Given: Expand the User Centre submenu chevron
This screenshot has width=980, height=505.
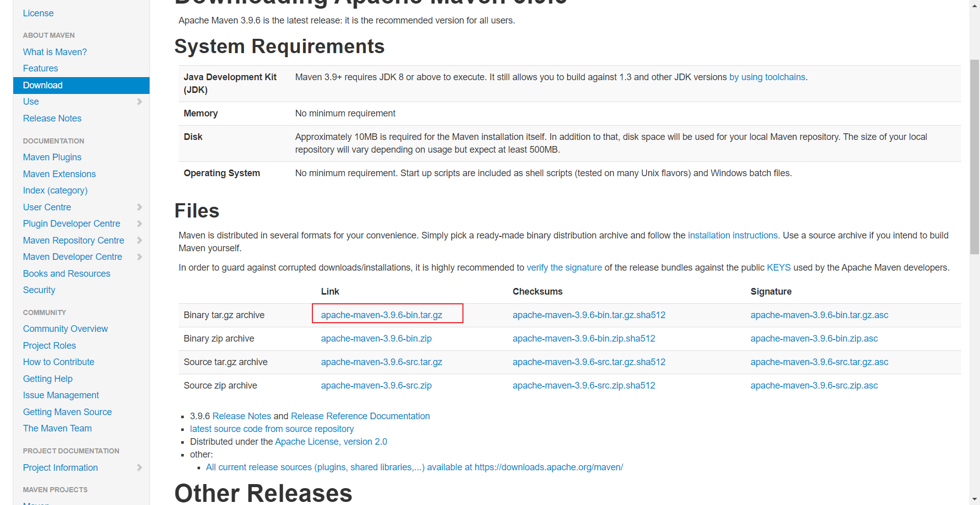Looking at the screenshot, I should pyautogui.click(x=139, y=207).
